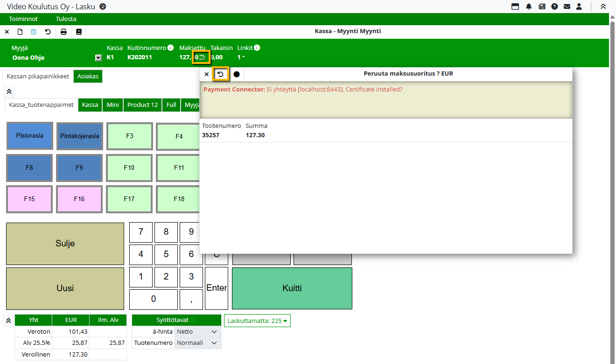Open the Laskuttamatta: 225 dropdown
Image resolution: width=616 pixels, height=364 pixels.
point(257,321)
